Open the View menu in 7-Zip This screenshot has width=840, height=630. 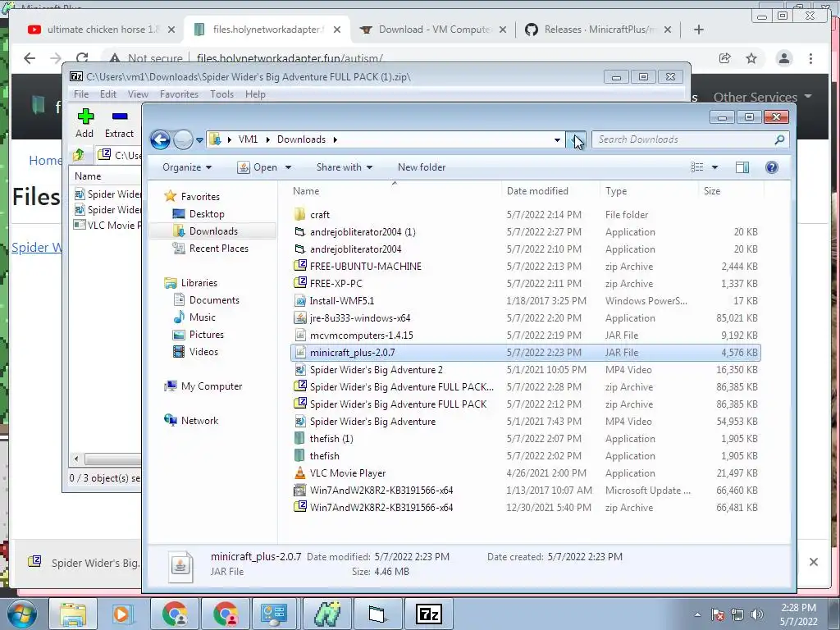click(138, 94)
